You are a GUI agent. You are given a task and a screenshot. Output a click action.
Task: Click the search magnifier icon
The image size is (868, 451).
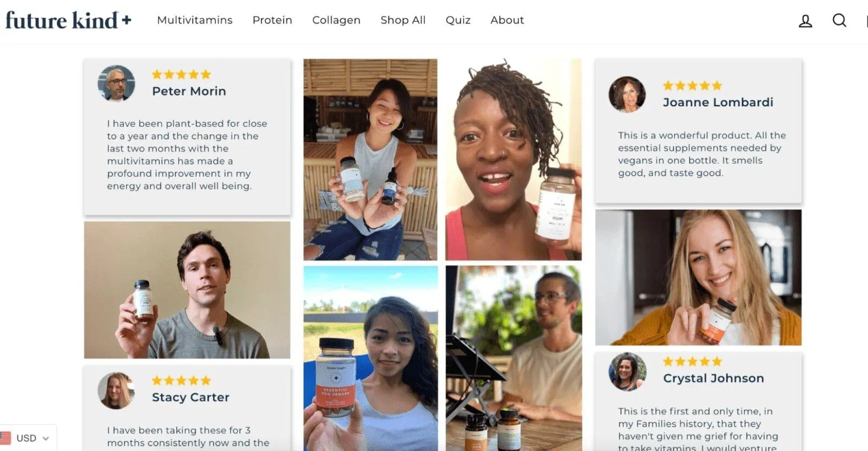(839, 21)
